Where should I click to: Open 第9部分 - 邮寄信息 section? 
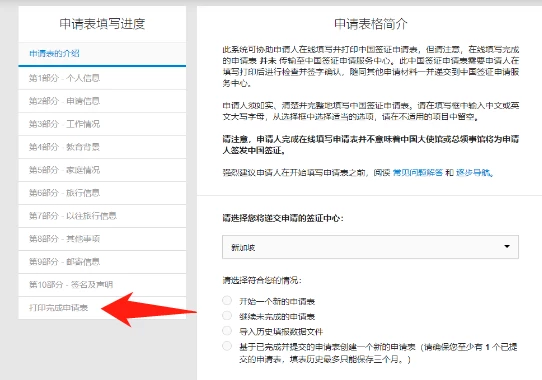pos(102,262)
